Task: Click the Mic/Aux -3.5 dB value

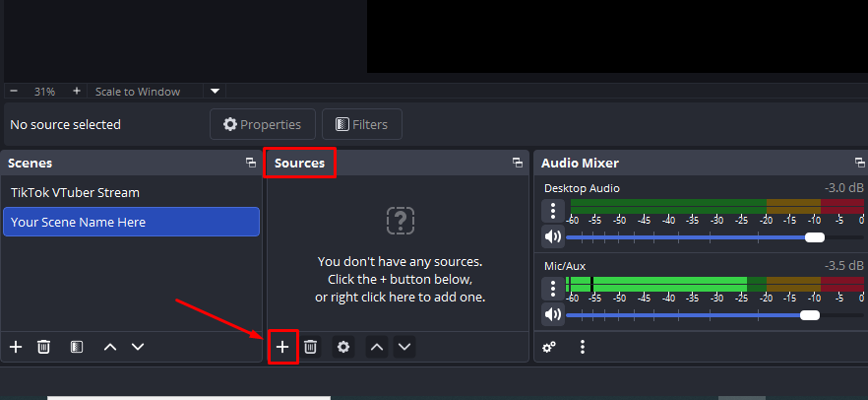Action: pyautogui.click(x=843, y=266)
